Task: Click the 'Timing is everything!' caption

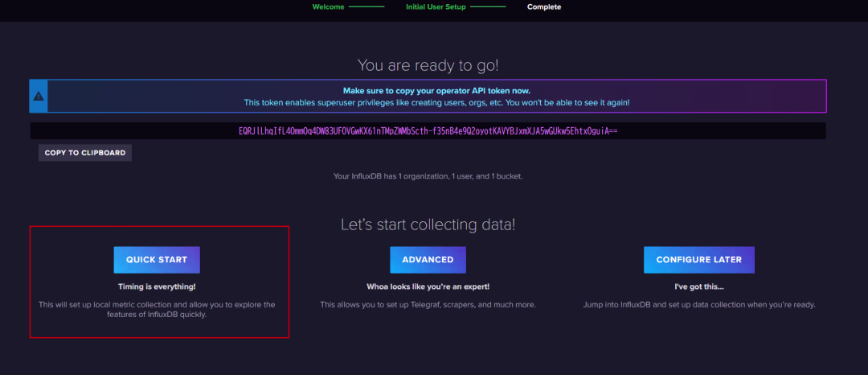Action: (x=157, y=287)
